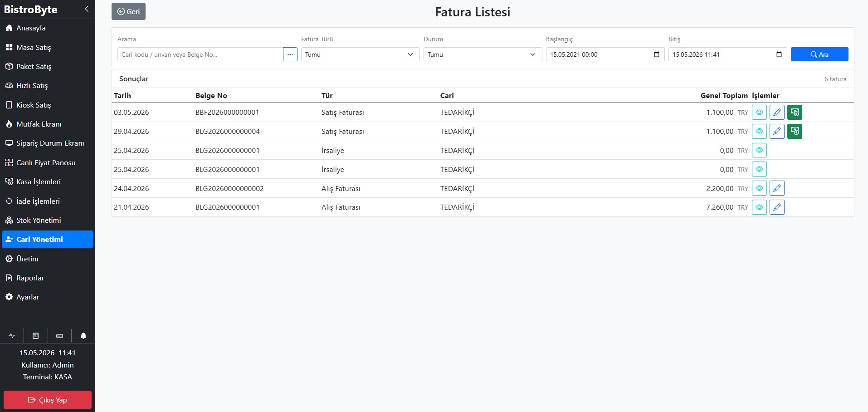
Task: Open Ayarlar from sidebar
Action: coord(48,297)
